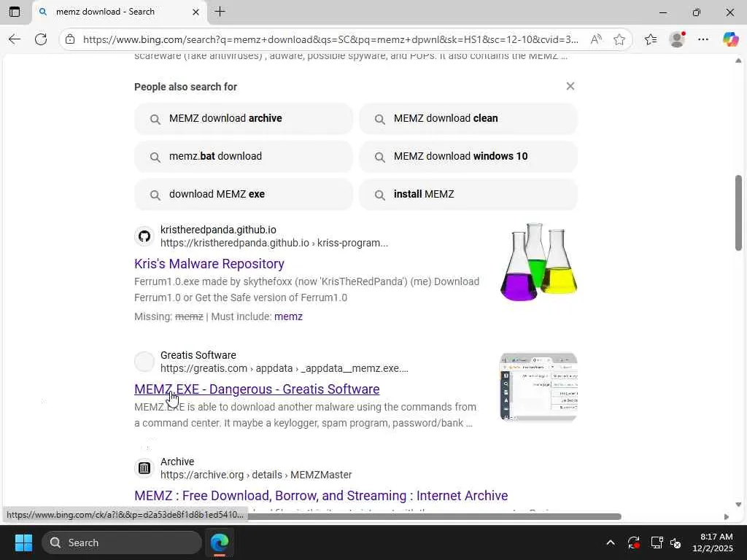Close the memz download search tab

(x=196, y=12)
